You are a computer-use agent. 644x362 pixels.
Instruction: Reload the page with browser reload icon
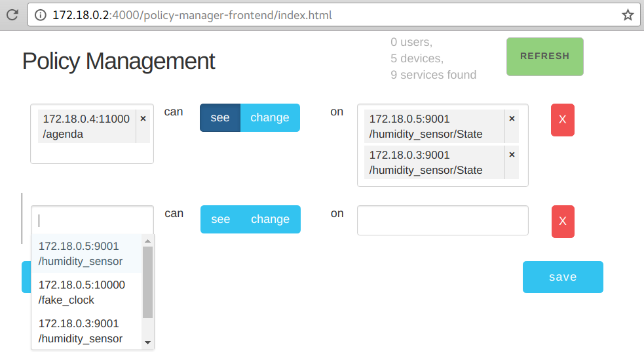tap(12, 15)
